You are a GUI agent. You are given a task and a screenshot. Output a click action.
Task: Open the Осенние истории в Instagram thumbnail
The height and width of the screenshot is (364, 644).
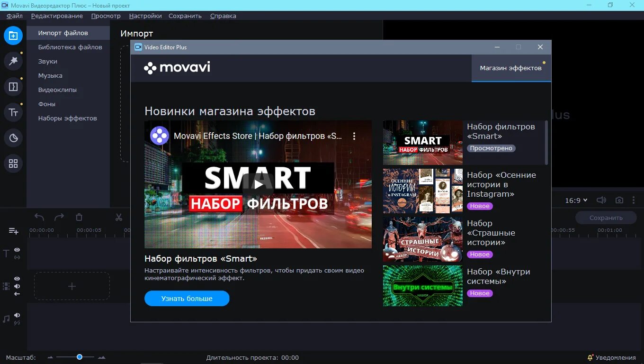point(423,191)
